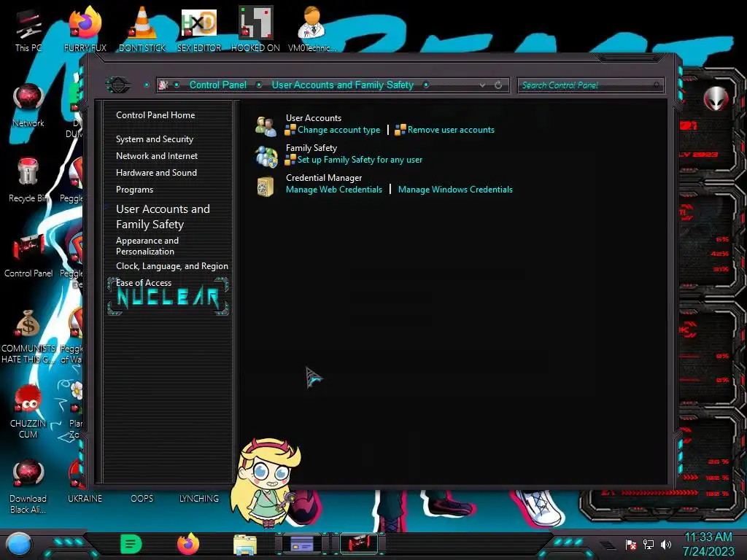747x560 pixels.
Task: Click the Start orb on the taskbar
Action: [19, 544]
